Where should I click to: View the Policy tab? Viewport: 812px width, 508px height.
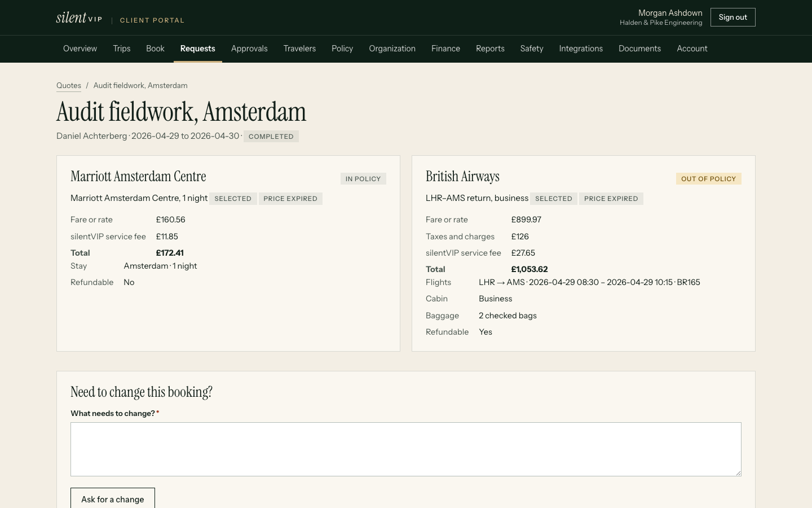coord(342,49)
